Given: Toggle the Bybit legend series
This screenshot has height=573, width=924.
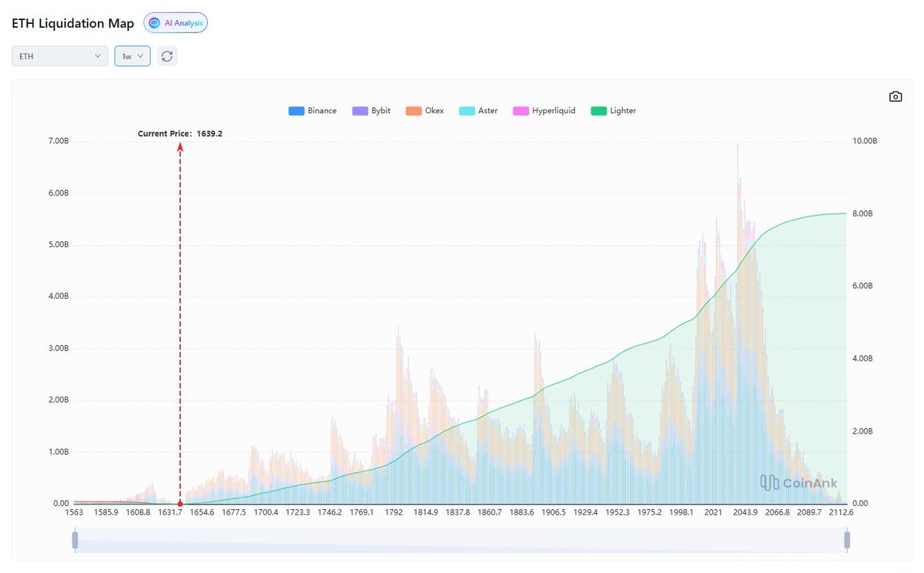Looking at the screenshot, I should pos(371,111).
